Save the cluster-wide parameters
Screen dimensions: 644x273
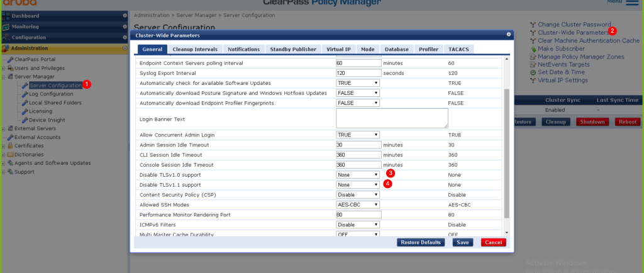click(463, 243)
